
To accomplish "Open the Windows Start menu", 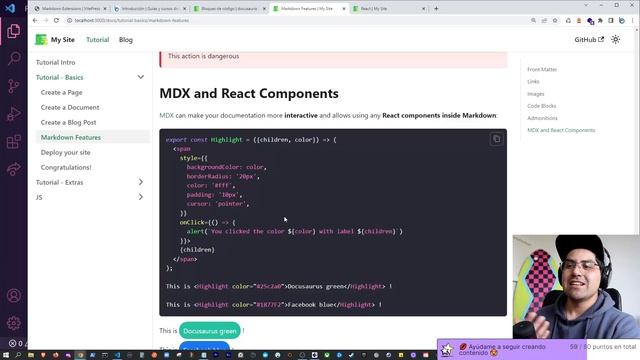I will click(6, 355).
